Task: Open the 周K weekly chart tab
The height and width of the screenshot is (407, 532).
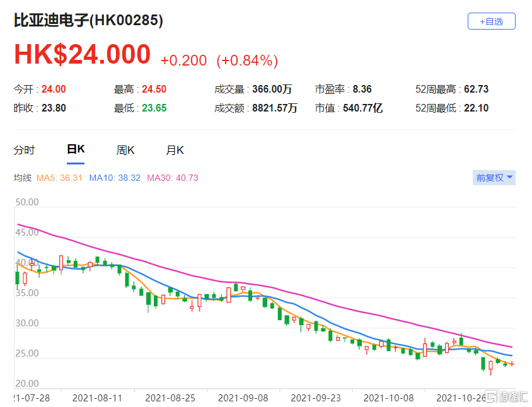Action: [125, 150]
